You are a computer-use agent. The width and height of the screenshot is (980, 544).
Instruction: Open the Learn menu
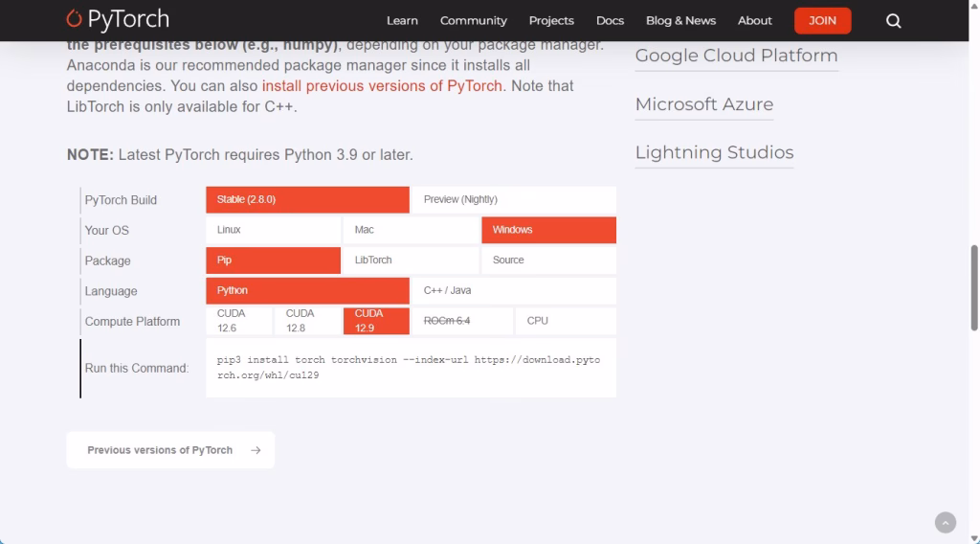(x=402, y=21)
